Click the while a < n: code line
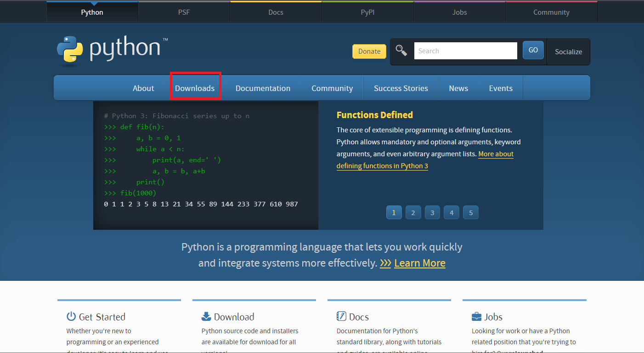The image size is (644, 353). point(144,149)
